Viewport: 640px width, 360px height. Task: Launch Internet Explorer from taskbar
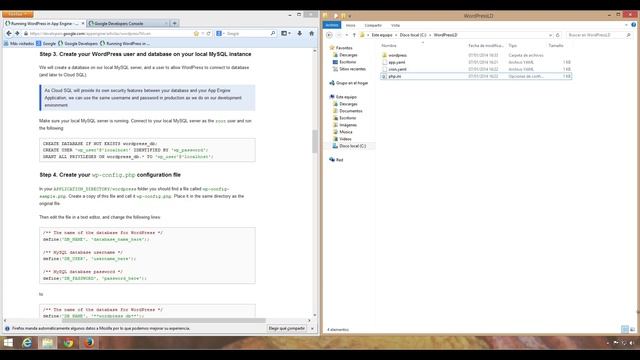pos(27,342)
